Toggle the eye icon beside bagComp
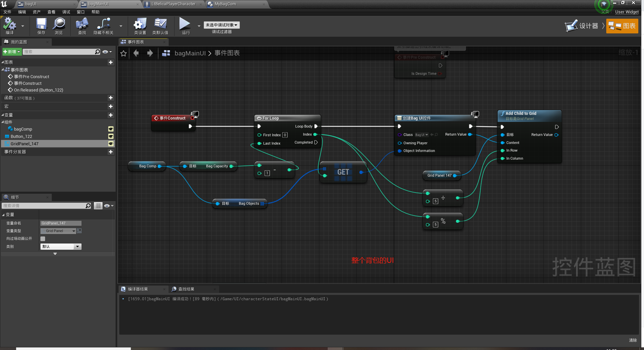644x350 pixels. point(111,129)
